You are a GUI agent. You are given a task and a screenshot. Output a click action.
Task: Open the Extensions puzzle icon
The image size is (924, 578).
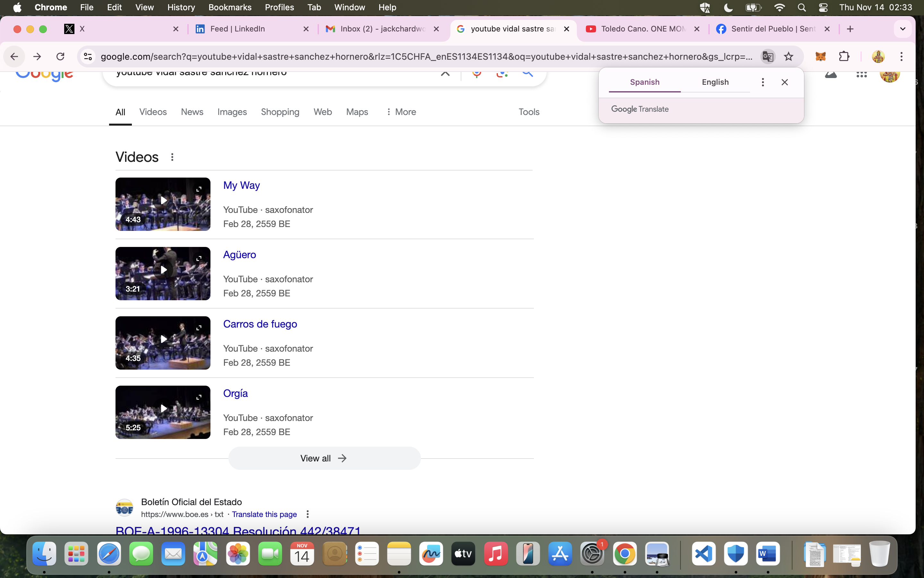tap(844, 57)
